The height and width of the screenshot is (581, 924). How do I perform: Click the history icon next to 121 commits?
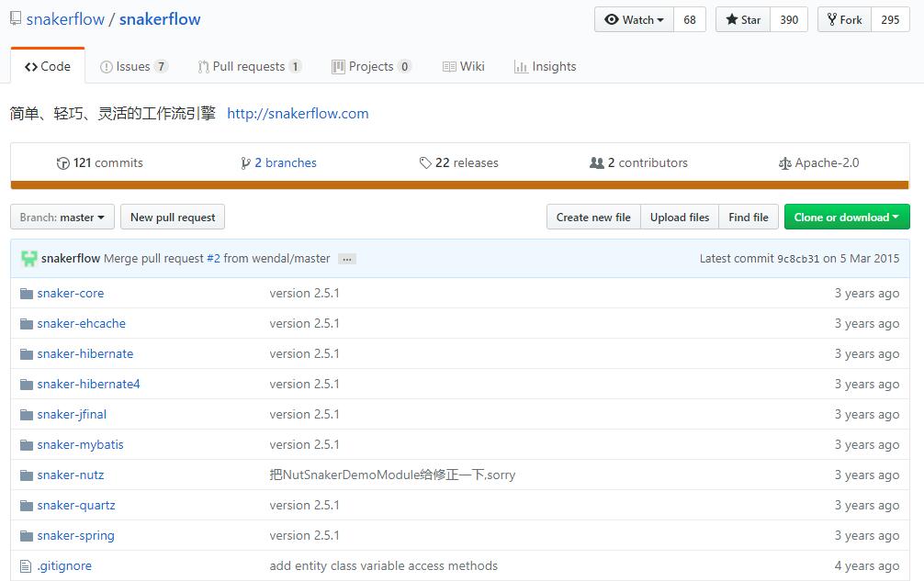coord(63,163)
